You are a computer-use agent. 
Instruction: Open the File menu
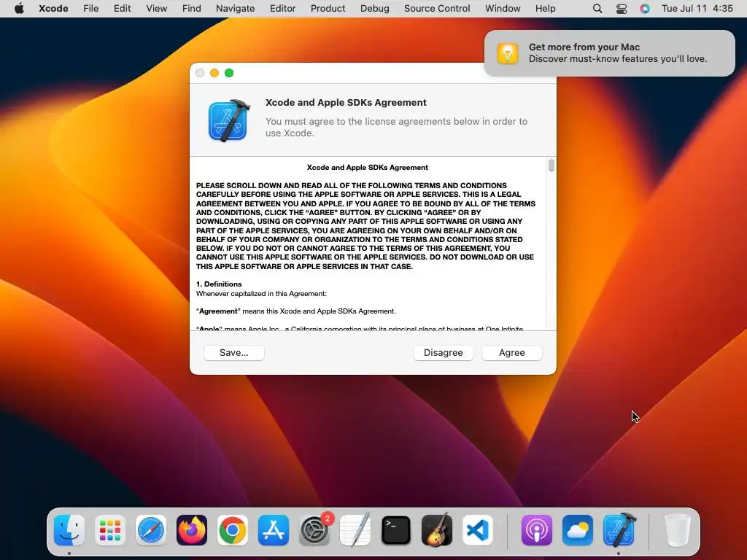[91, 8]
